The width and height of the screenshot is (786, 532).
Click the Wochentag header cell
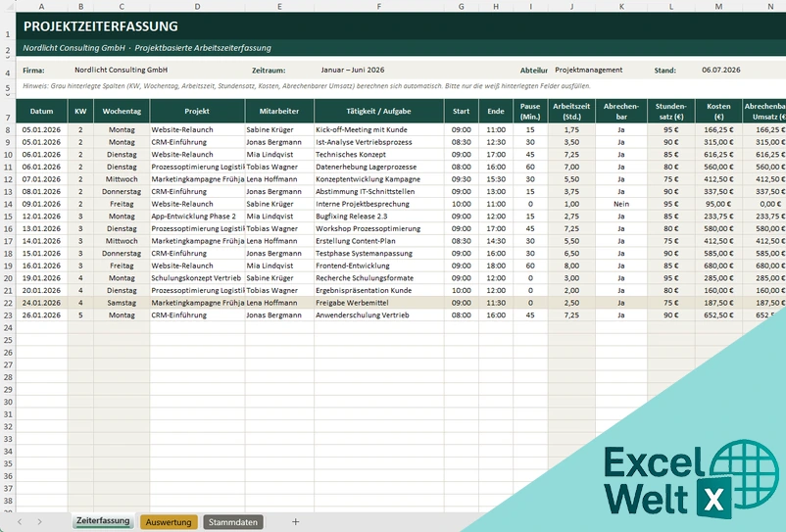coord(122,112)
